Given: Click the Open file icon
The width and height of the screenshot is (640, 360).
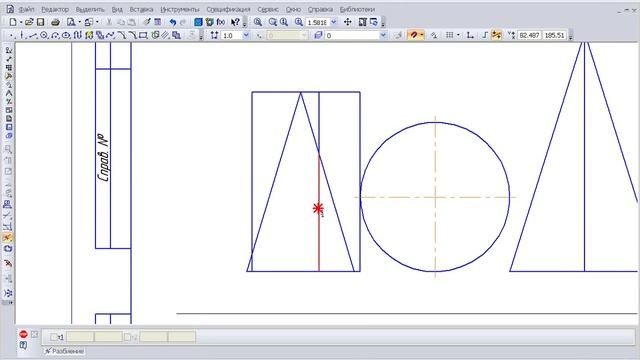Looking at the screenshot, I should [29, 22].
